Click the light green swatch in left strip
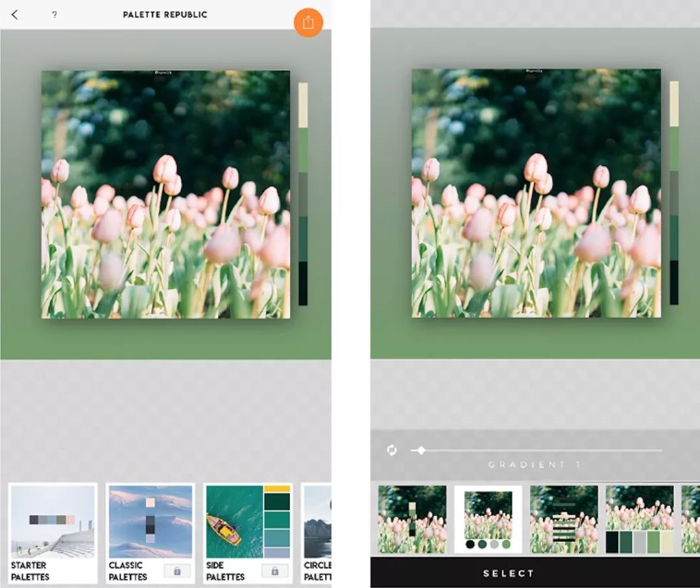 coord(303,150)
